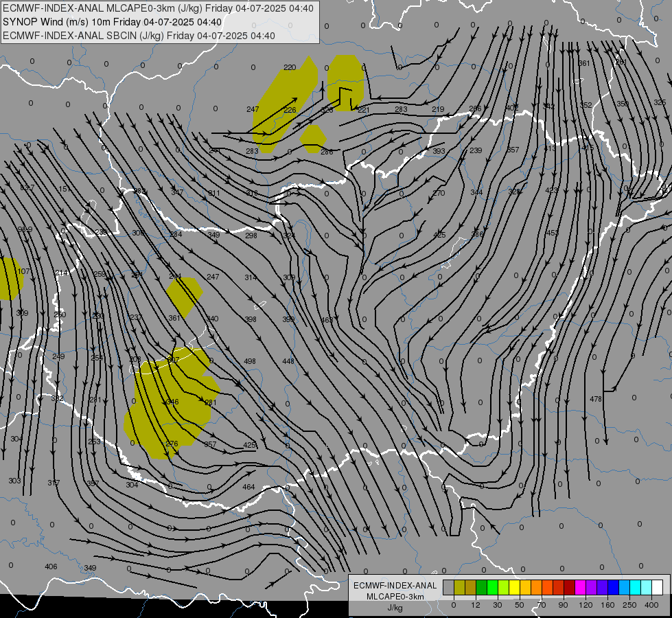The width and height of the screenshot is (672, 618).
Task: Click legend scale label 30
Action: pos(497,605)
